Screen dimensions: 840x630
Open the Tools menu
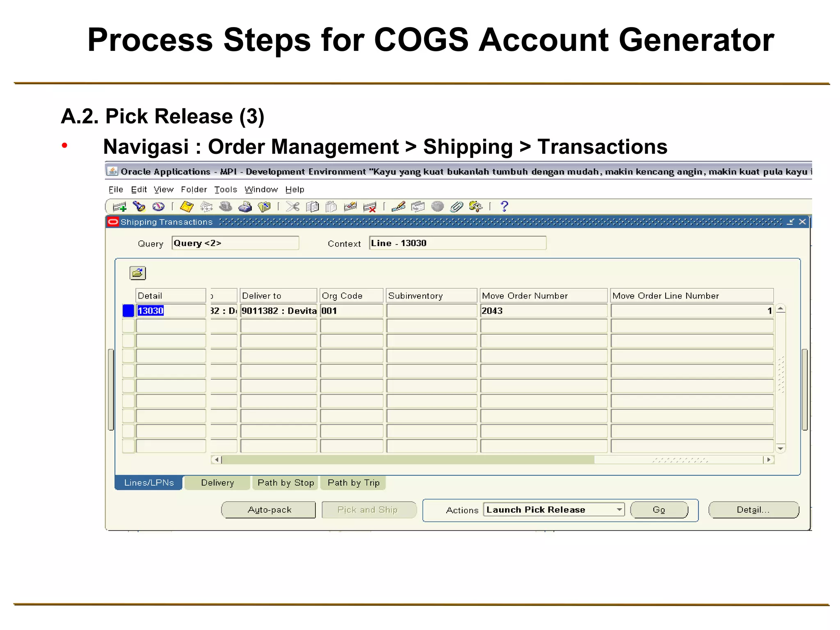[226, 189]
